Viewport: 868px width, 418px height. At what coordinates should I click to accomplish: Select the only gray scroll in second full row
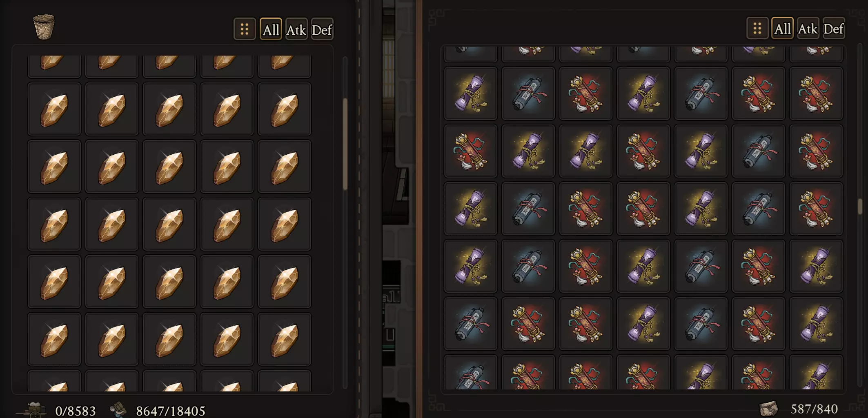coord(759,151)
